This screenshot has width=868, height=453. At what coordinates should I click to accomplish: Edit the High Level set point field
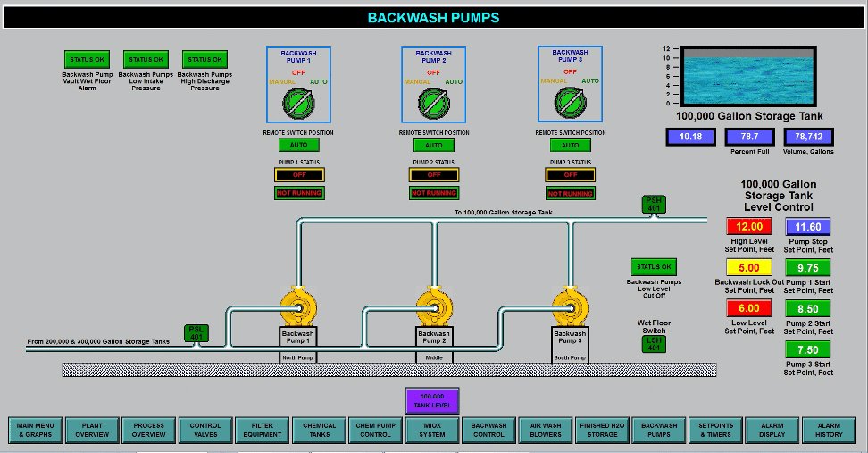point(747,227)
